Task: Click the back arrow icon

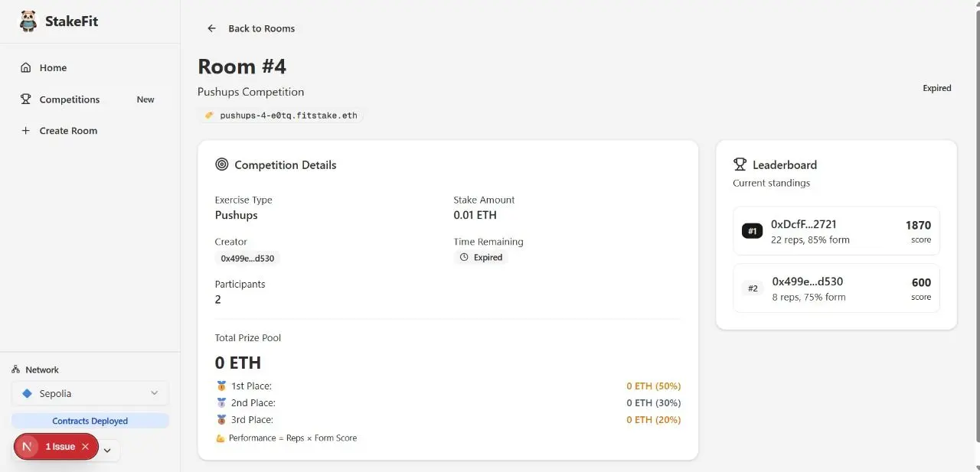Action: (x=211, y=28)
